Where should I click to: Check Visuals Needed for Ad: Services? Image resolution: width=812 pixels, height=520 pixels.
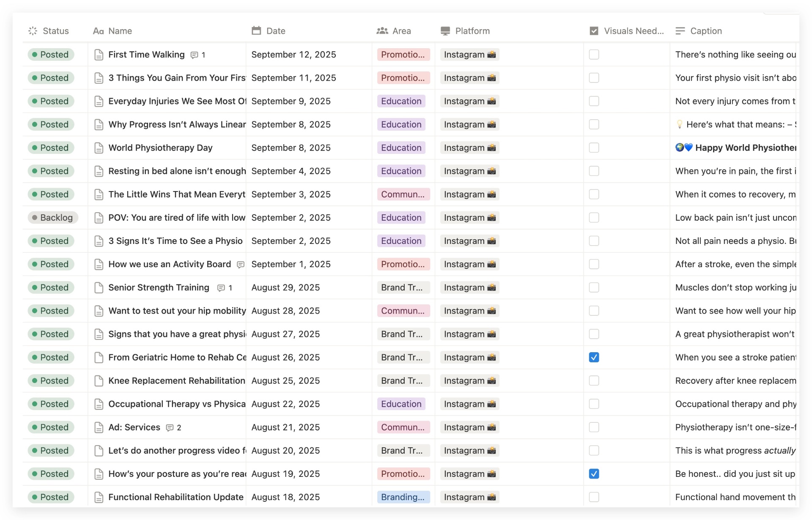[594, 427]
